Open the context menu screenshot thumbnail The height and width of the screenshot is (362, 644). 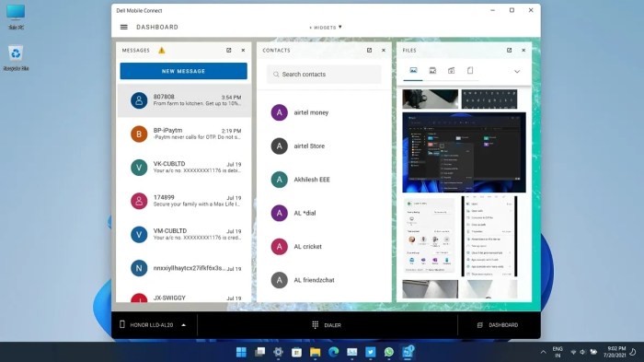pyautogui.click(x=489, y=236)
